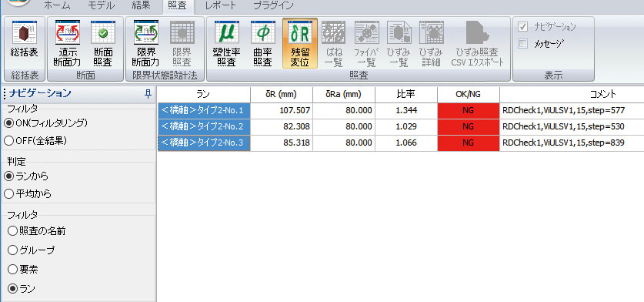Viewport: 644px width, 302px height.
Task: Select row <橋軸>タイプ2-No.2
Action: pyautogui.click(x=204, y=126)
